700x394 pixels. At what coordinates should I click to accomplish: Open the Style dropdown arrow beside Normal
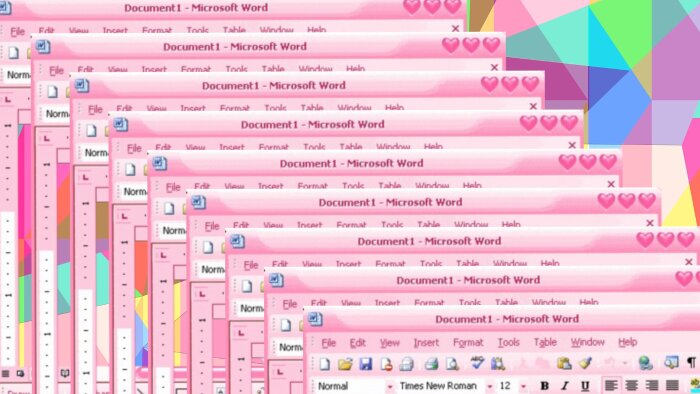click(x=390, y=386)
